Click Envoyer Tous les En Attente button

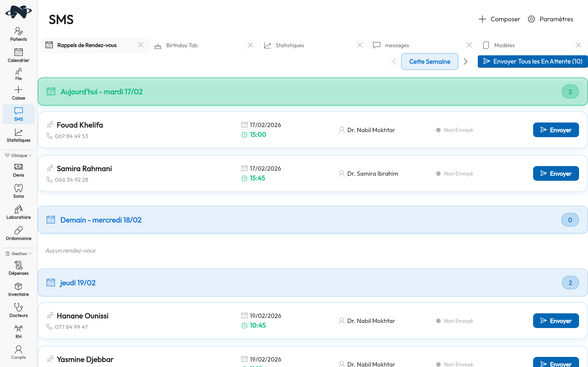(533, 61)
